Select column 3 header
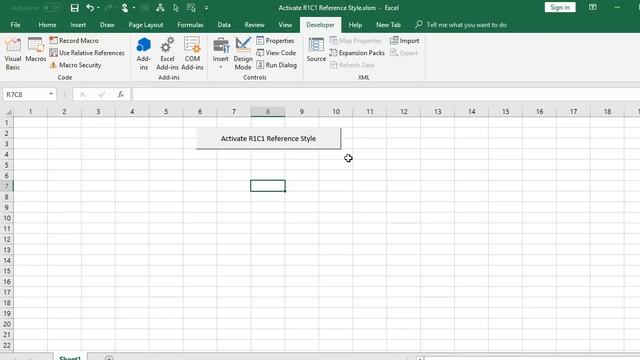The width and height of the screenshot is (640, 360). 98,111
